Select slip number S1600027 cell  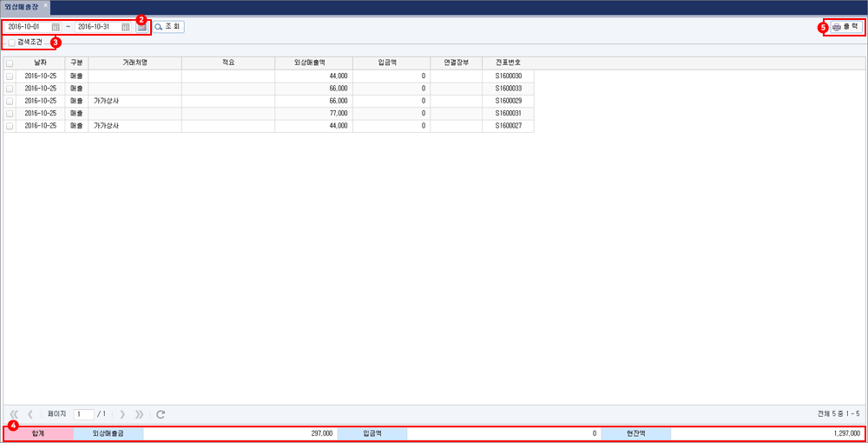coord(508,126)
